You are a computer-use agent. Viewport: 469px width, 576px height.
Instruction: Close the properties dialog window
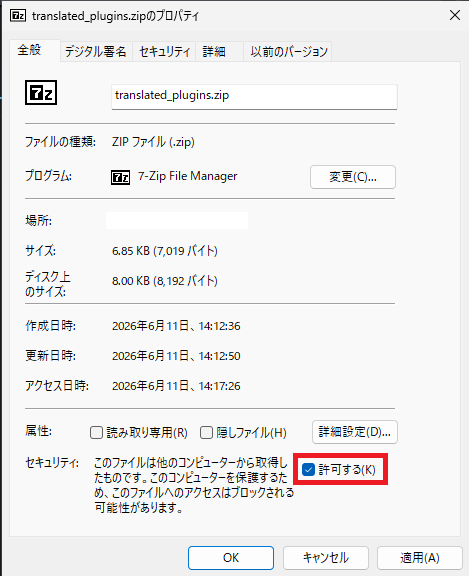(455, 15)
